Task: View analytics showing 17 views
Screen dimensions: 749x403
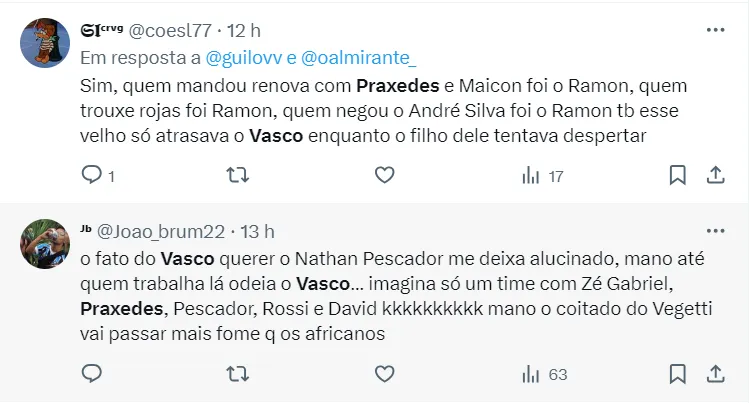Action: pyautogui.click(x=543, y=176)
